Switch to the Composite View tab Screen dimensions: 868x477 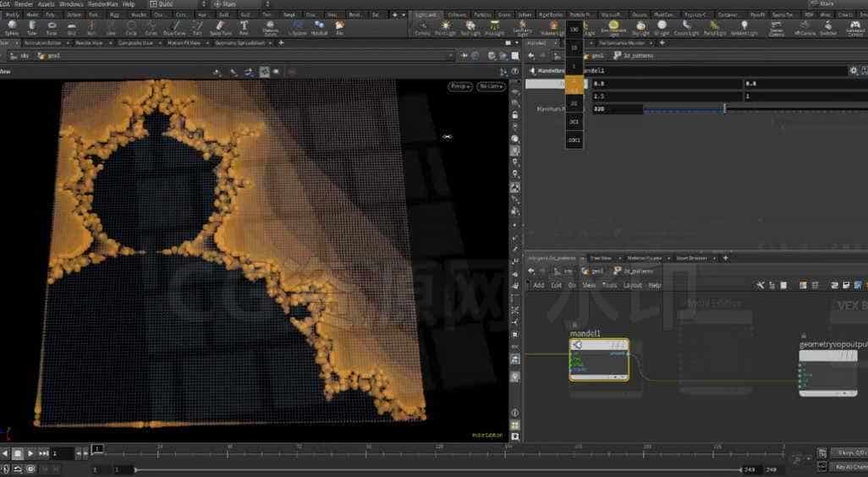135,42
